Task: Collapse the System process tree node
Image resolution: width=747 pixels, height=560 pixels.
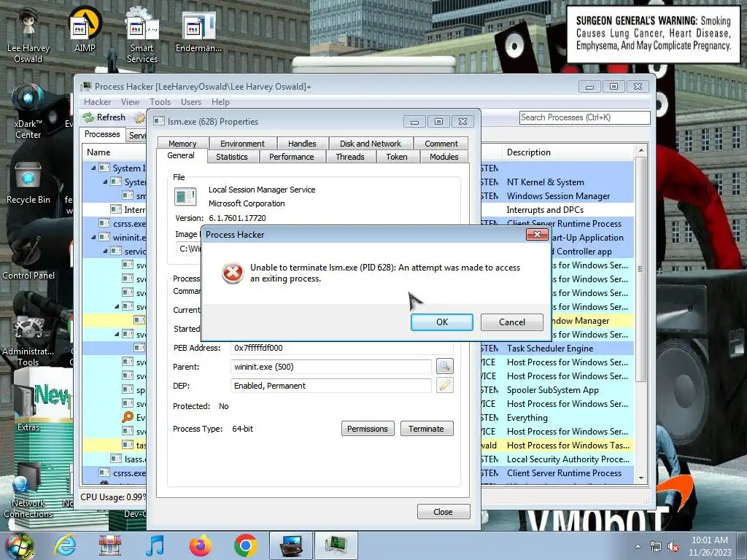Action: (x=105, y=182)
